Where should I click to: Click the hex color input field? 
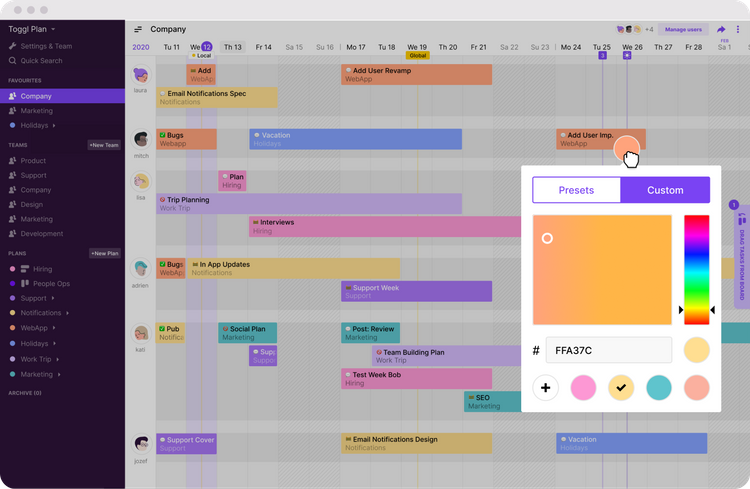tap(608, 350)
